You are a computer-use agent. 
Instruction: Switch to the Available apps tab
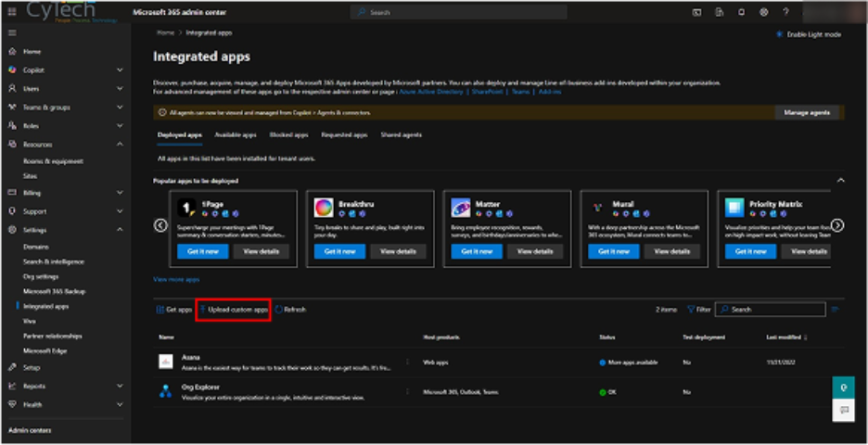point(236,135)
